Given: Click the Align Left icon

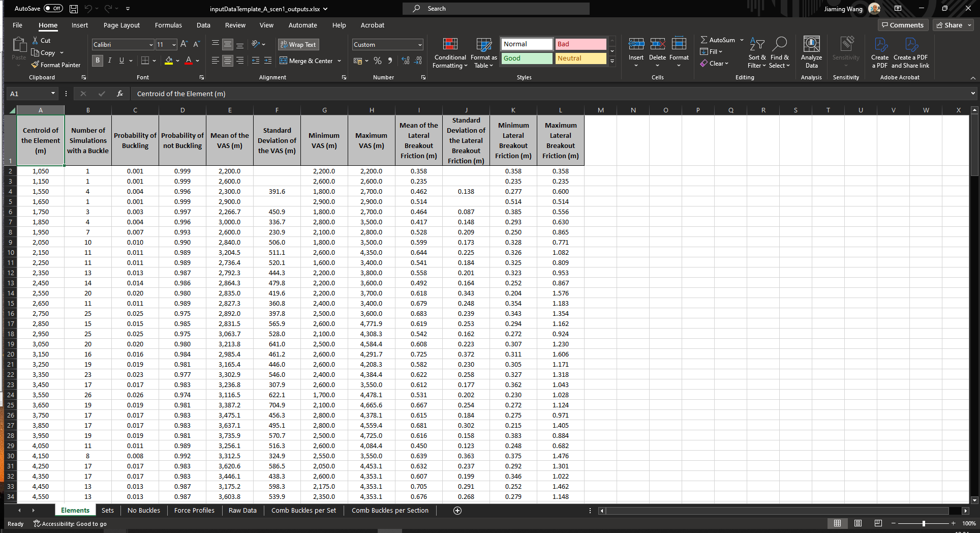Looking at the screenshot, I should click(216, 61).
